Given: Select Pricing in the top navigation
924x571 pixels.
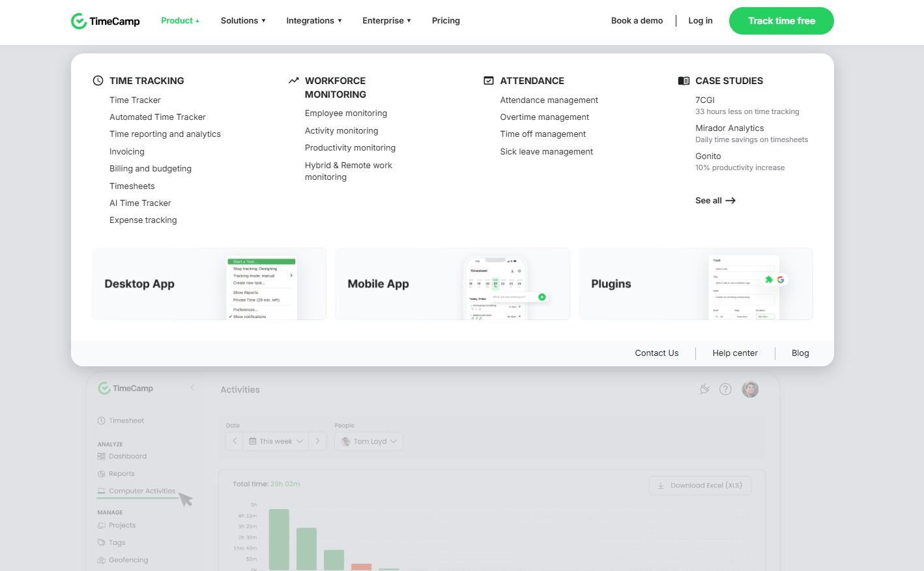Looking at the screenshot, I should coord(446,20).
